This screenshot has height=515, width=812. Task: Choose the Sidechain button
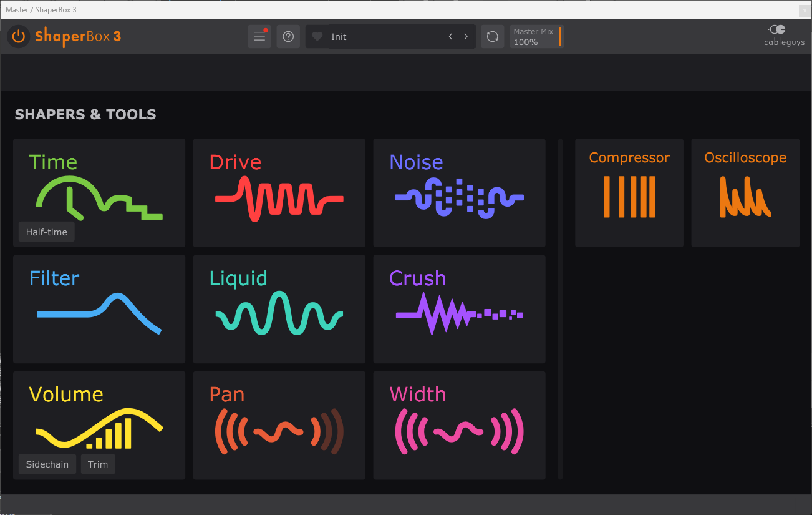coord(47,464)
